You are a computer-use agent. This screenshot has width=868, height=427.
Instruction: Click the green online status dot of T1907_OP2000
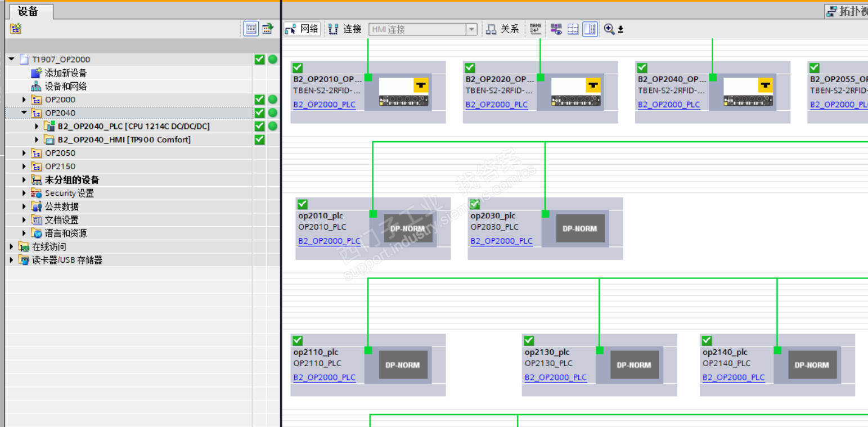pyautogui.click(x=273, y=59)
